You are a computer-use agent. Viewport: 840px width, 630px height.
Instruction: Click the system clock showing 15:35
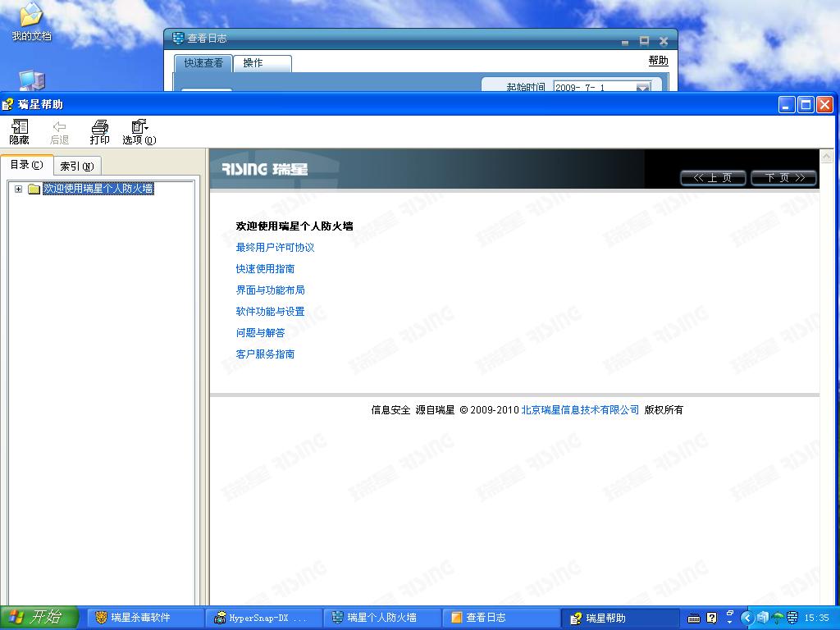click(816, 619)
